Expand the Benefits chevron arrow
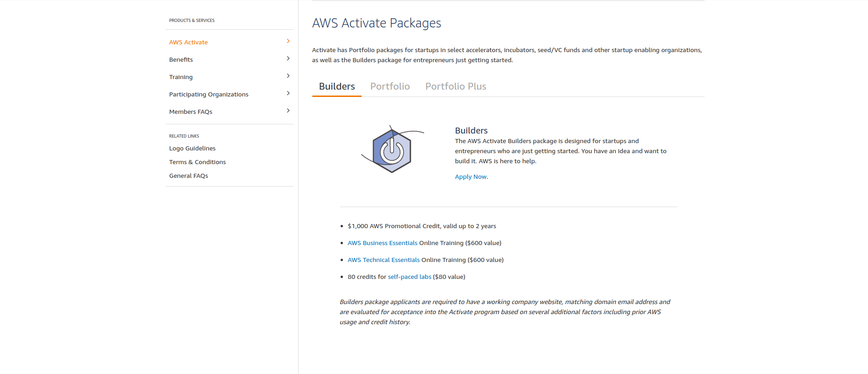The image size is (868, 374). pyautogui.click(x=288, y=59)
